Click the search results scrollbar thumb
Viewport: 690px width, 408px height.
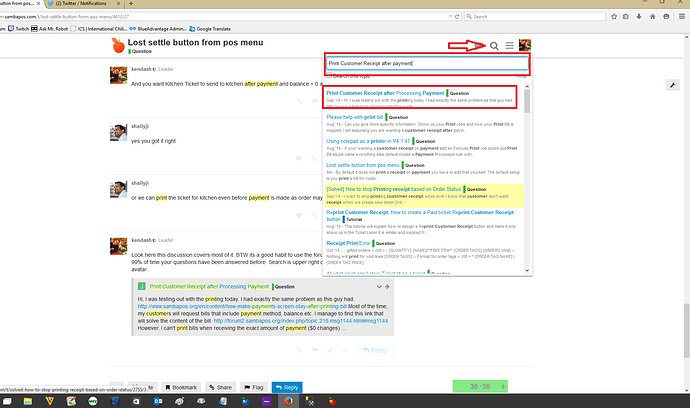point(527,101)
